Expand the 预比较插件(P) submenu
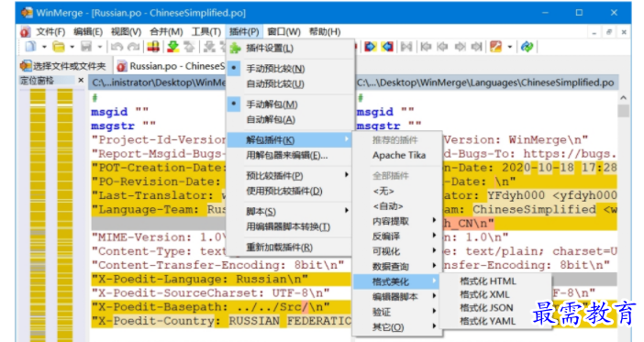644x342 pixels. pyautogui.click(x=290, y=176)
